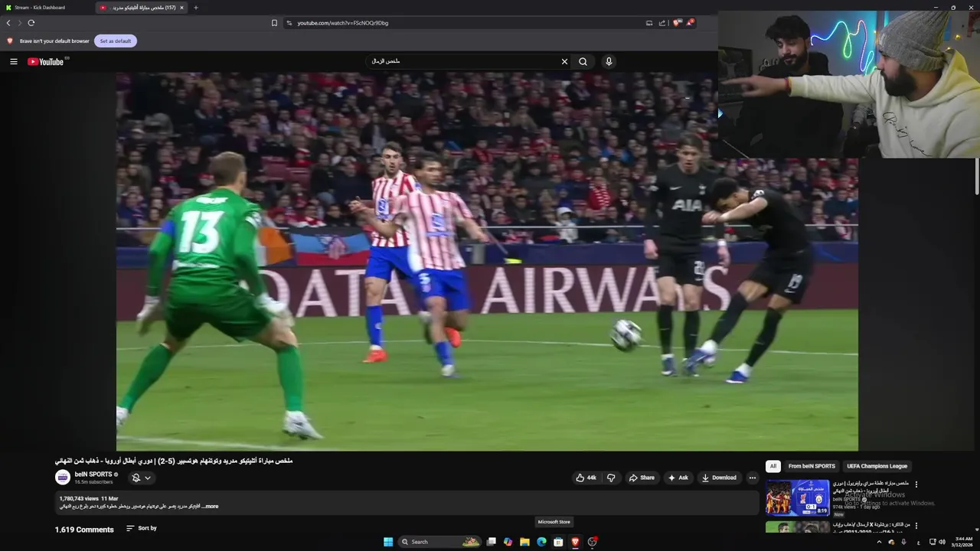Open more actions three-dot menu under video
Image resolution: width=980 pixels, height=551 pixels.
(753, 478)
